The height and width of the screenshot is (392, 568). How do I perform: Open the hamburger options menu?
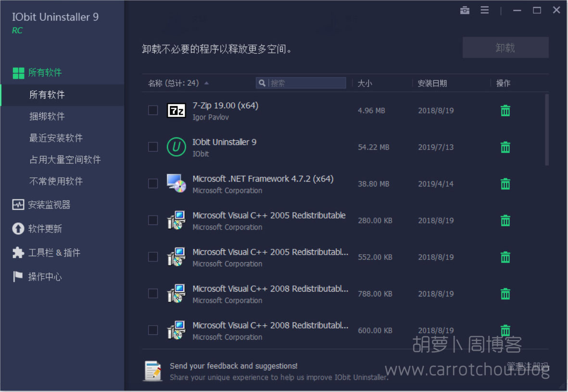pos(484,10)
